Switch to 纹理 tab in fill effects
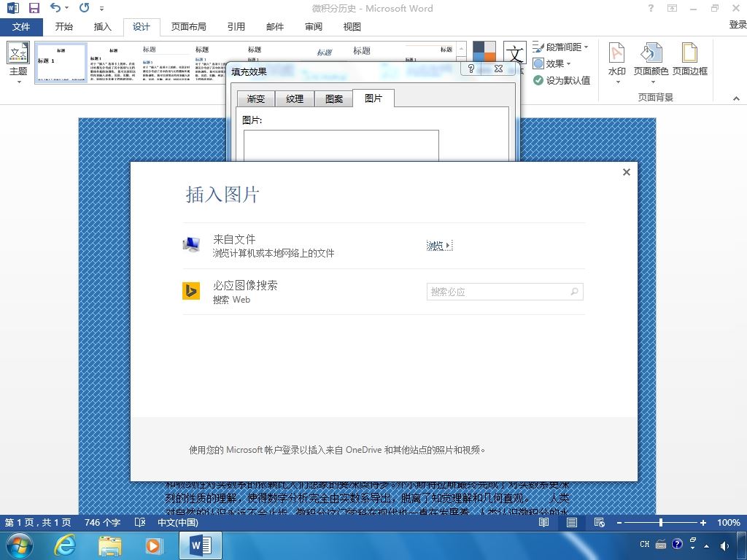The width and height of the screenshot is (747, 560). (295, 98)
